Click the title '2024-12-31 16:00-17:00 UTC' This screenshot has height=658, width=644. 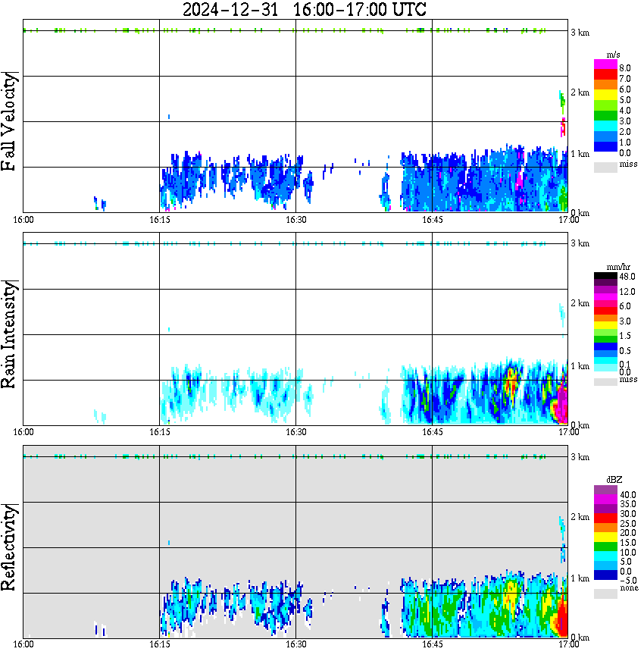[x=304, y=9]
